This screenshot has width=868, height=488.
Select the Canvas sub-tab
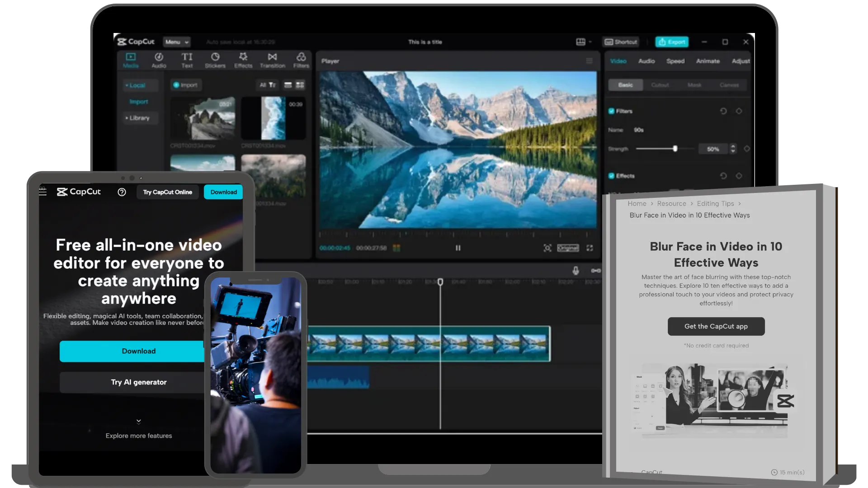[729, 85]
